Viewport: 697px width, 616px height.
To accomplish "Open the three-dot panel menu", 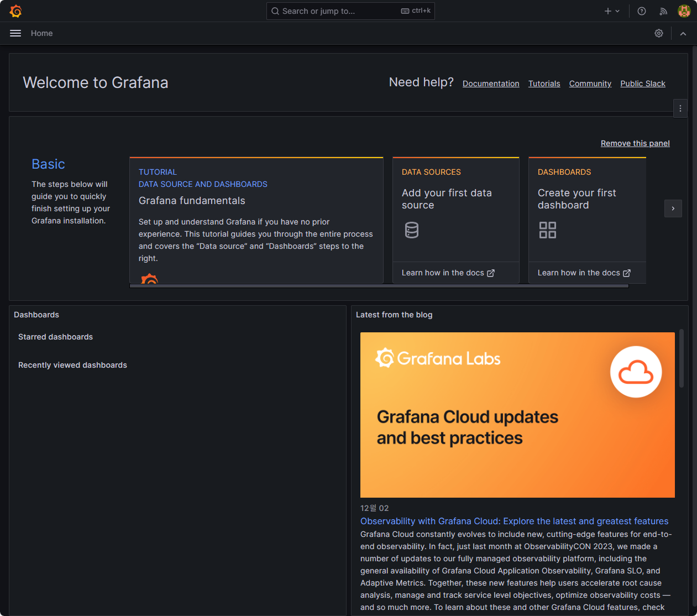I will tap(680, 108).
